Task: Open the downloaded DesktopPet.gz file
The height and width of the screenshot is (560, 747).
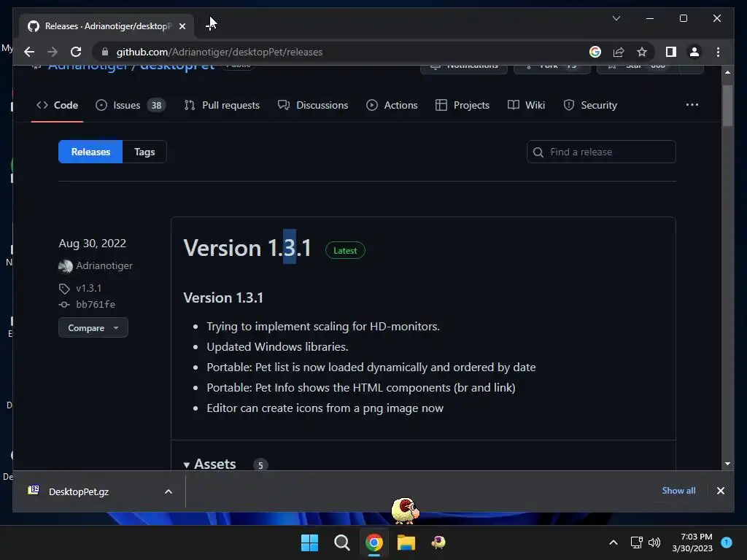Action: tap(79, 491)
